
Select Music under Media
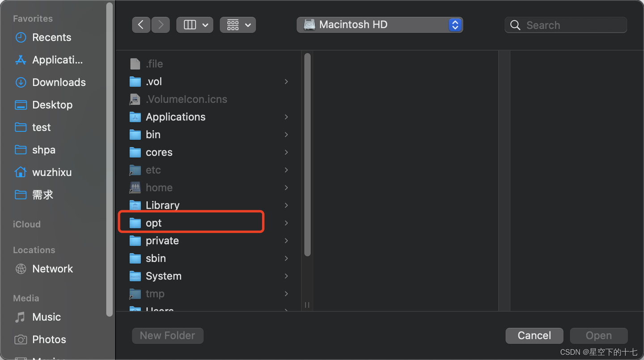click(46, 317)
